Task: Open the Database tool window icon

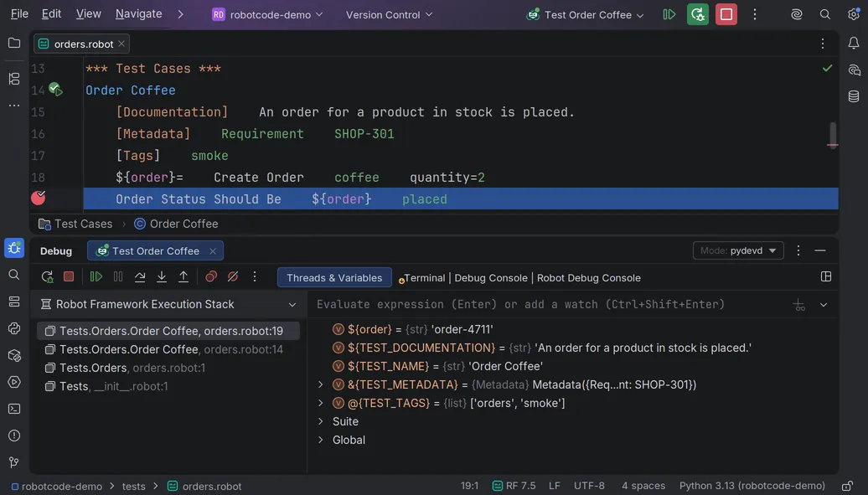Action: tap(854, 96)
